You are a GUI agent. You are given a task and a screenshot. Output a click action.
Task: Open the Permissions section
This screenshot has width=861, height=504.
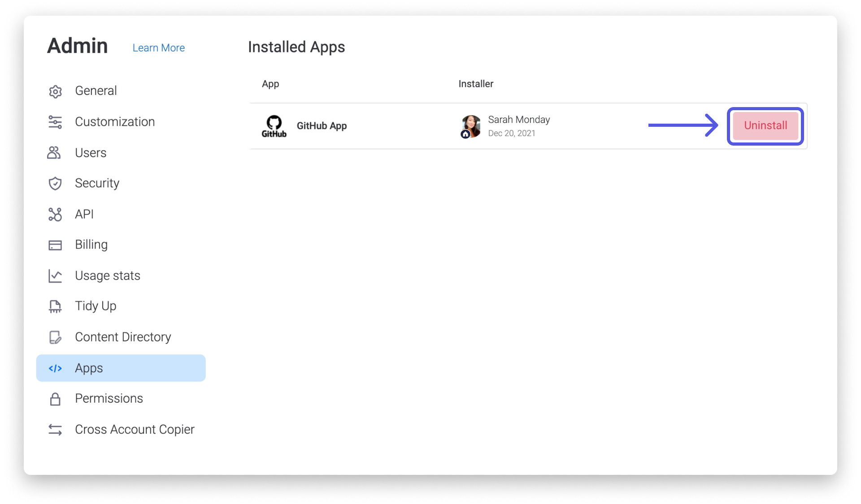coord(109,399)
